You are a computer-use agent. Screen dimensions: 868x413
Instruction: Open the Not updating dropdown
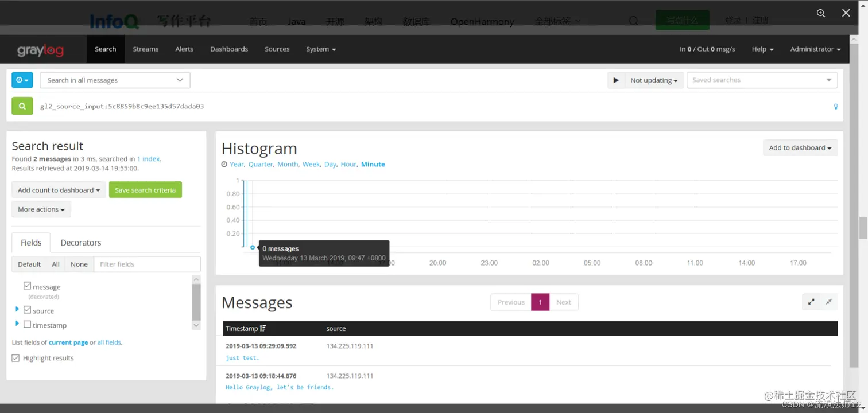(x=654, y=80)
